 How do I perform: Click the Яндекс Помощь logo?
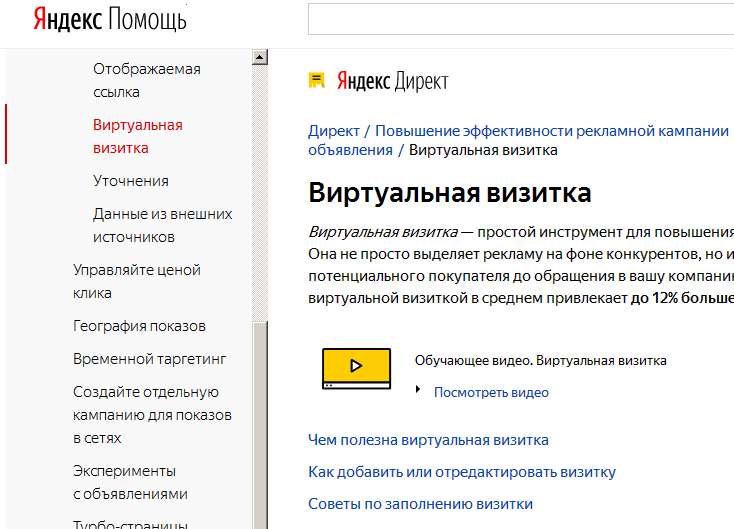pos(110,20)
